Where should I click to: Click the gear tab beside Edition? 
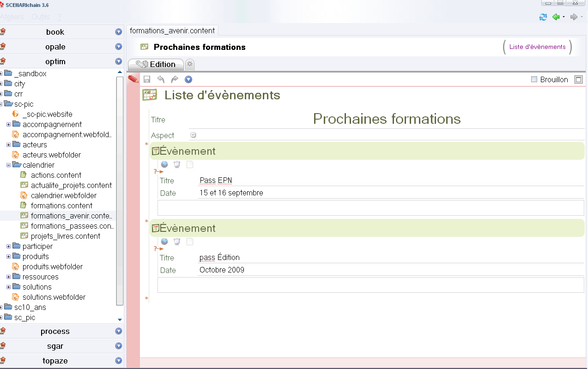190,64
